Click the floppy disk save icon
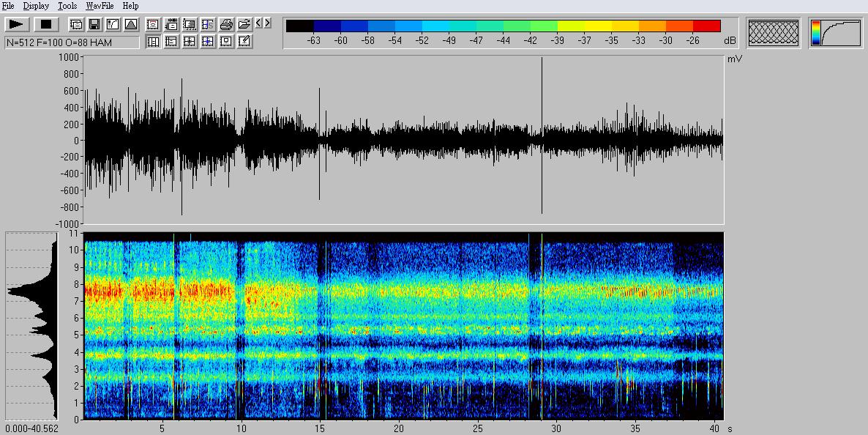Viewport: 868px width, 435px height. click(94, 24)
